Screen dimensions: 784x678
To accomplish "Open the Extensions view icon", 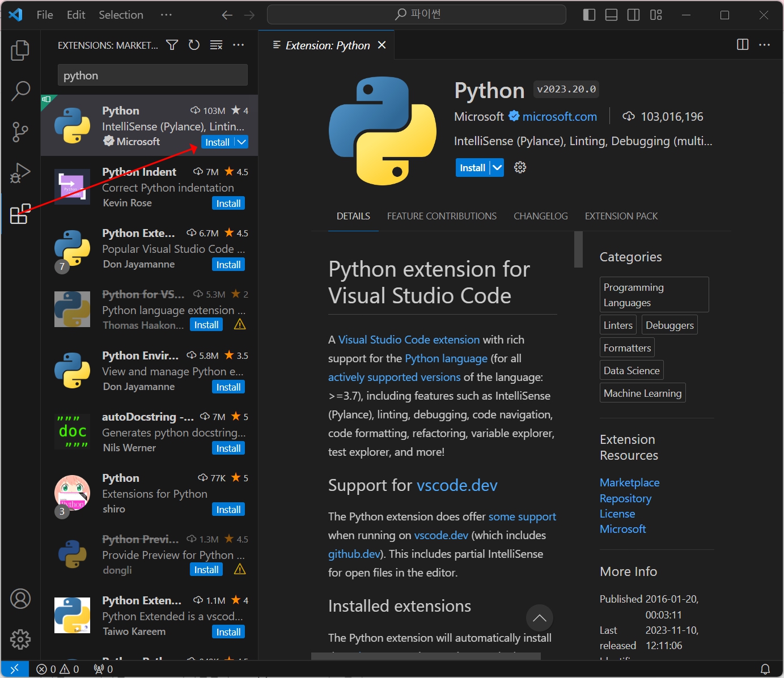I will [20, 214].
